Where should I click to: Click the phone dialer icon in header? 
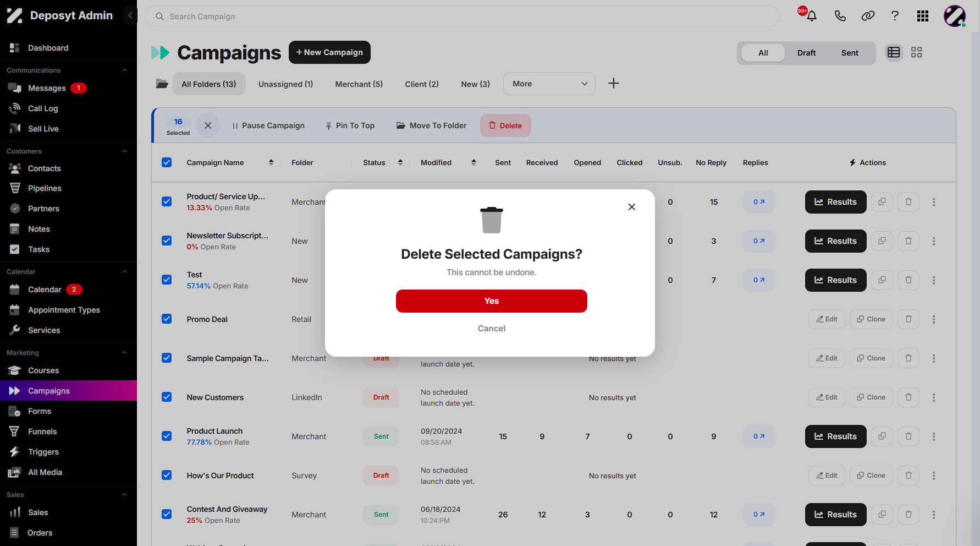(840, 16)
